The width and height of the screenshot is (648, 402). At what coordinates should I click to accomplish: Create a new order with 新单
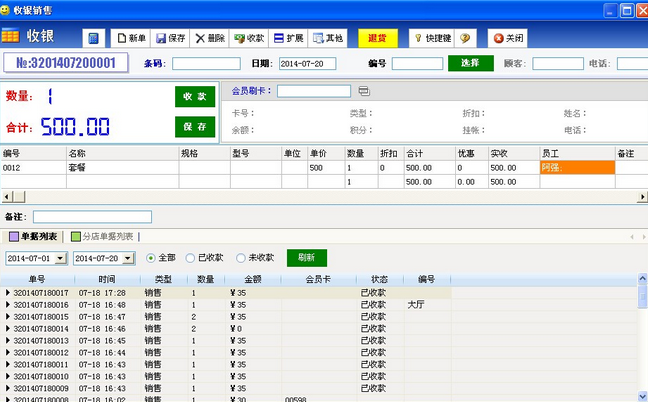tap(130, 38)
